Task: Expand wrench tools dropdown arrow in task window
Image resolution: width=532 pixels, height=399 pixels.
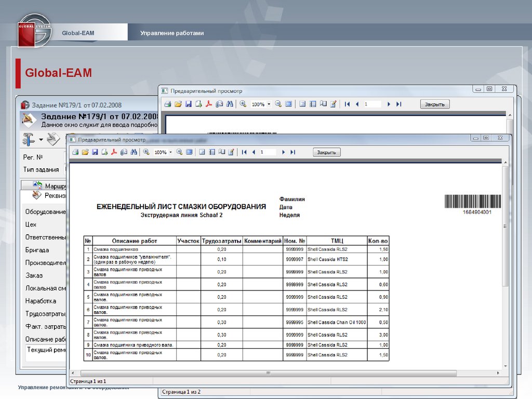Action: tap(41, 139)
